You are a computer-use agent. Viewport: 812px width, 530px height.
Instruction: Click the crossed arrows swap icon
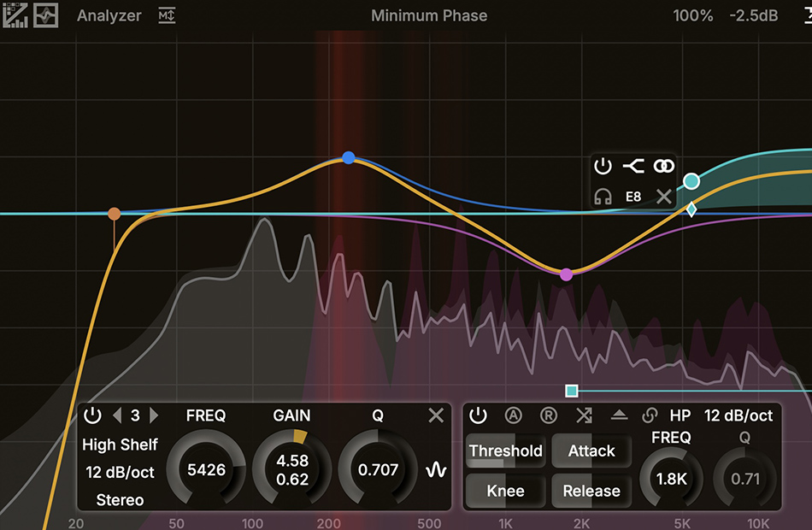pos(584,415)
